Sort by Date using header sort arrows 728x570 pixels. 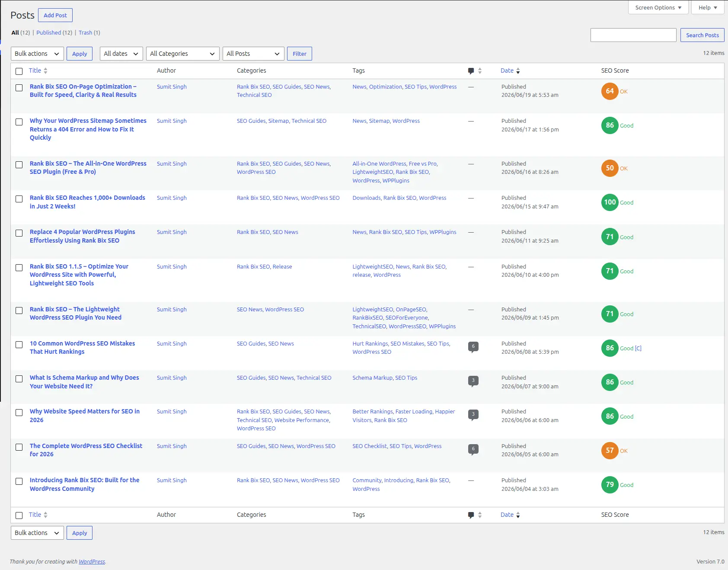(x=518, y=71)
